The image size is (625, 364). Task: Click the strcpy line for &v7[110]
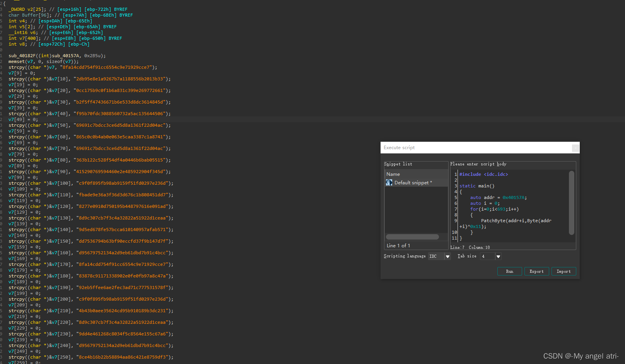pos(91,195)
